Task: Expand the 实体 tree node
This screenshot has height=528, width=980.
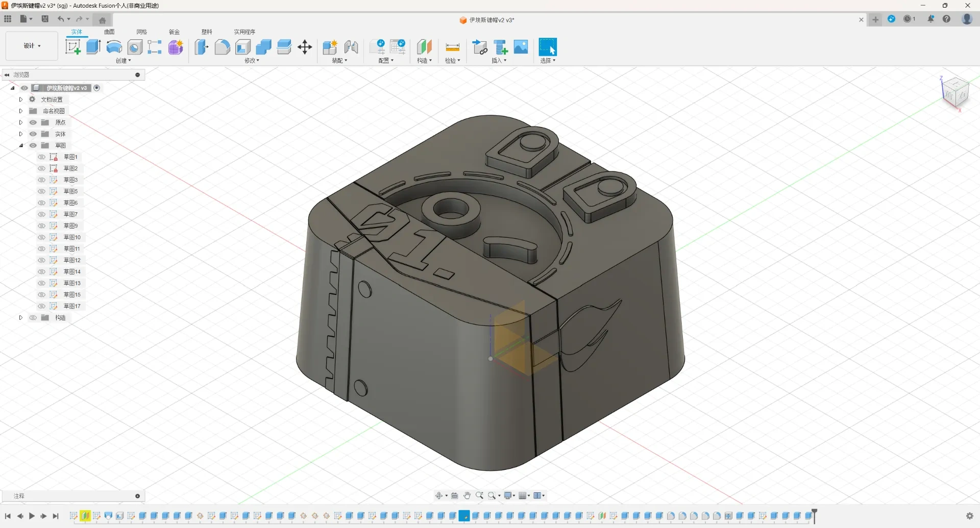Action: point(21,134)
